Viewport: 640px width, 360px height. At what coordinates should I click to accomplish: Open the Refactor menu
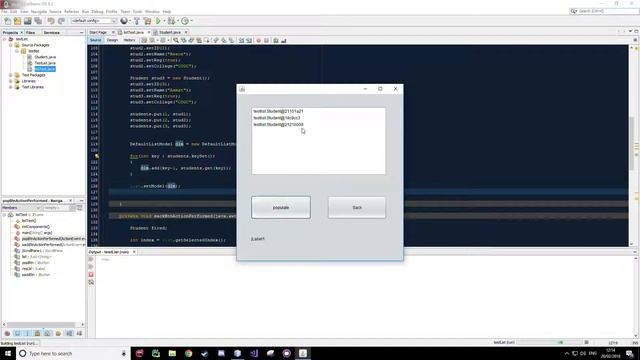(71, 12)
